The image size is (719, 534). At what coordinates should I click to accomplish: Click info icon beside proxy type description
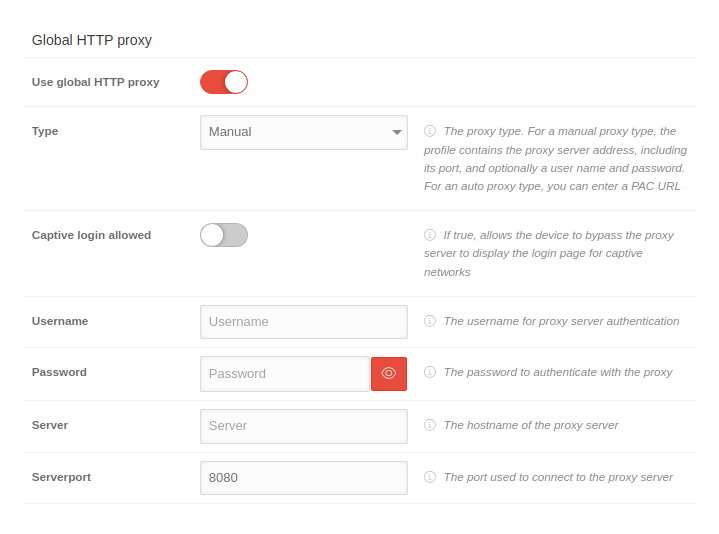(430, 131)
